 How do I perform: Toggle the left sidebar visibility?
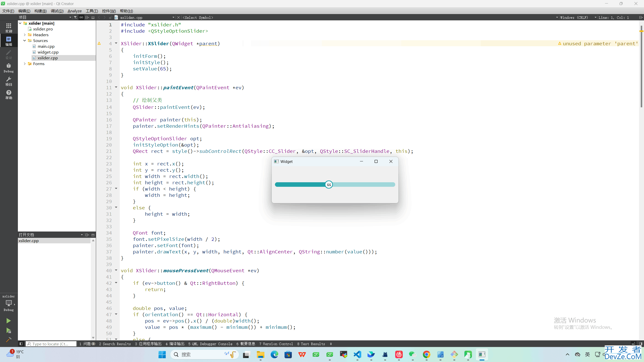click(x=21, y=344)
